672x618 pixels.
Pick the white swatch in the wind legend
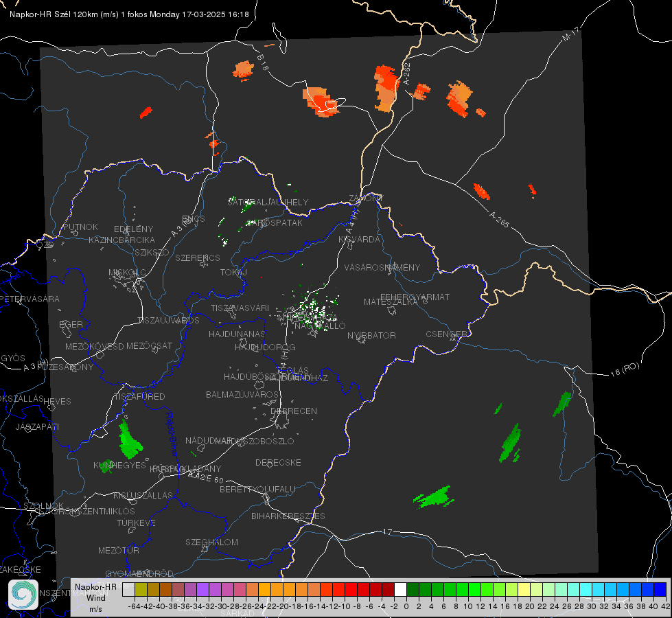(400, 589)
